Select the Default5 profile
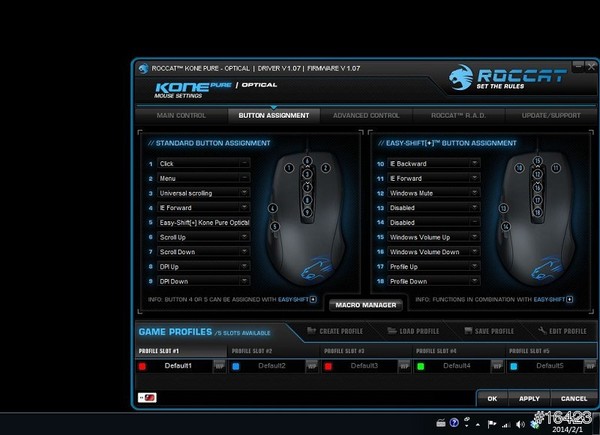600x435 pixels. (549, 366)
